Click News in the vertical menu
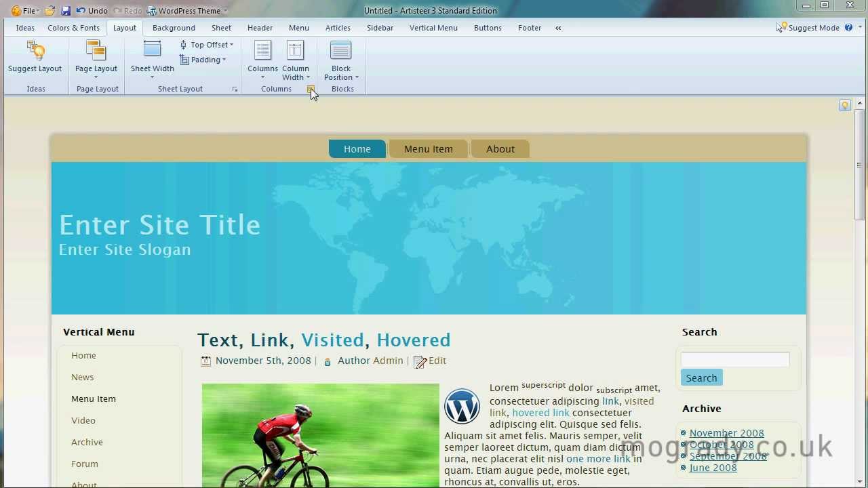The height and width of the screenshot is (488, 868). pos(83,378)
